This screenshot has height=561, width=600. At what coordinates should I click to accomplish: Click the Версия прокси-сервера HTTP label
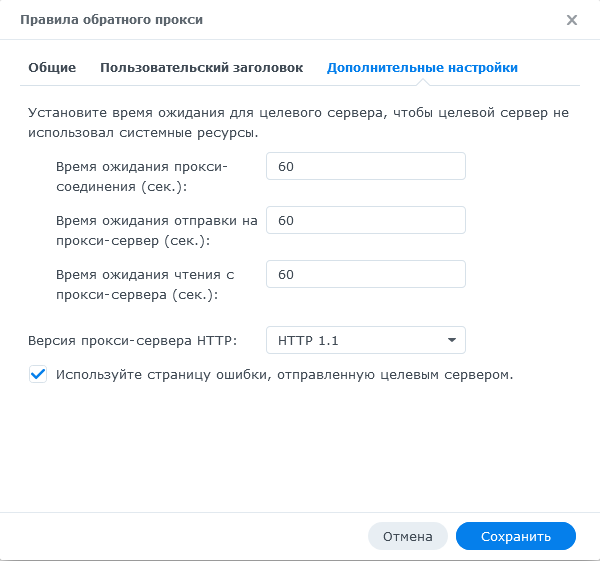132,341
